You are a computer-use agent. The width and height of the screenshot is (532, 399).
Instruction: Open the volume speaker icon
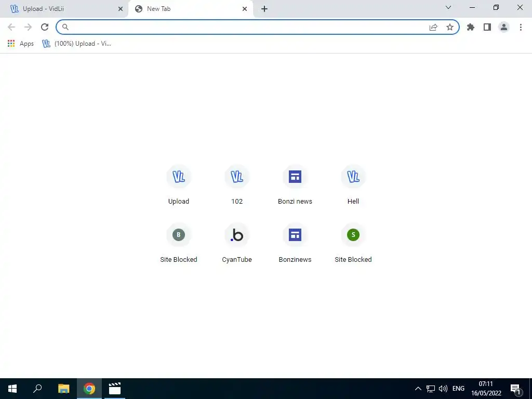coord(443,389)
